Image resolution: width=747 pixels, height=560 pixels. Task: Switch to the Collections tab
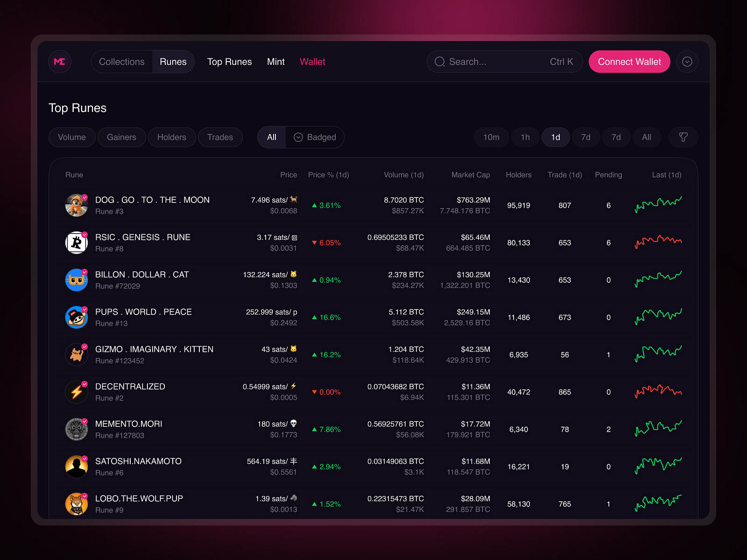coord(121,61)
